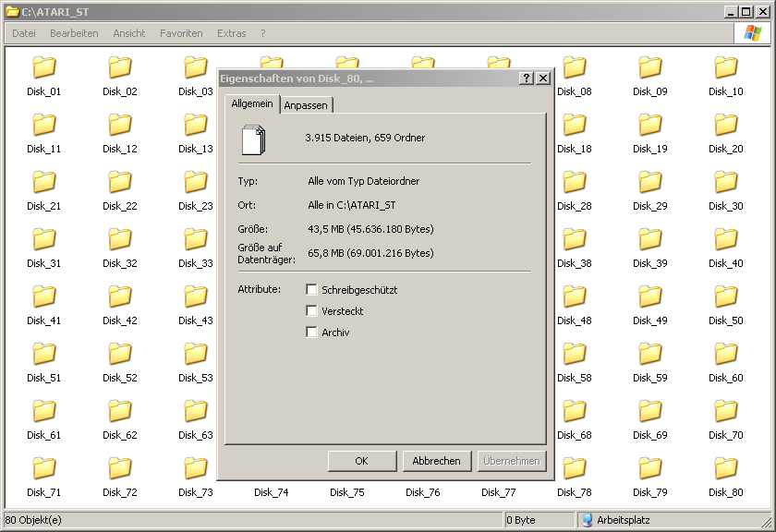776x532 pixels.
Task: Click the Disk_74 folder label
Action: pos(272,492)
